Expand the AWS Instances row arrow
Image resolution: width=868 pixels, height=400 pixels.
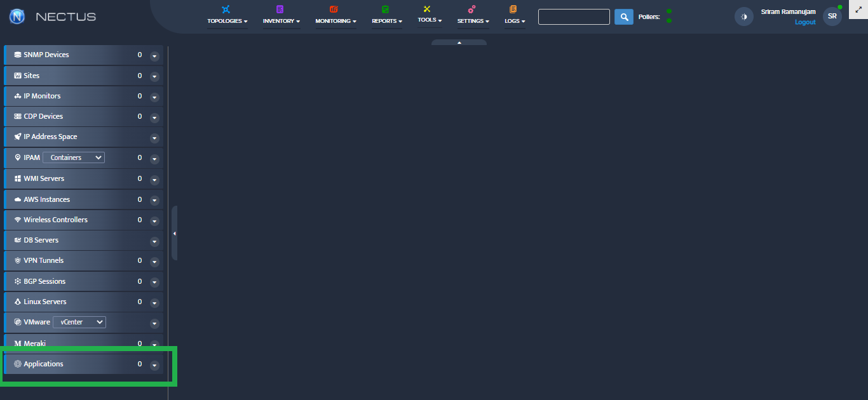154,201
